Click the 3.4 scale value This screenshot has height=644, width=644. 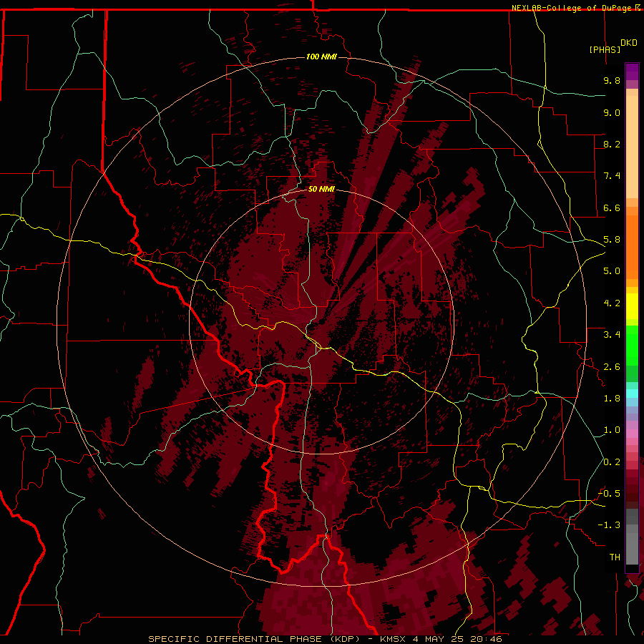click(612, 335)
